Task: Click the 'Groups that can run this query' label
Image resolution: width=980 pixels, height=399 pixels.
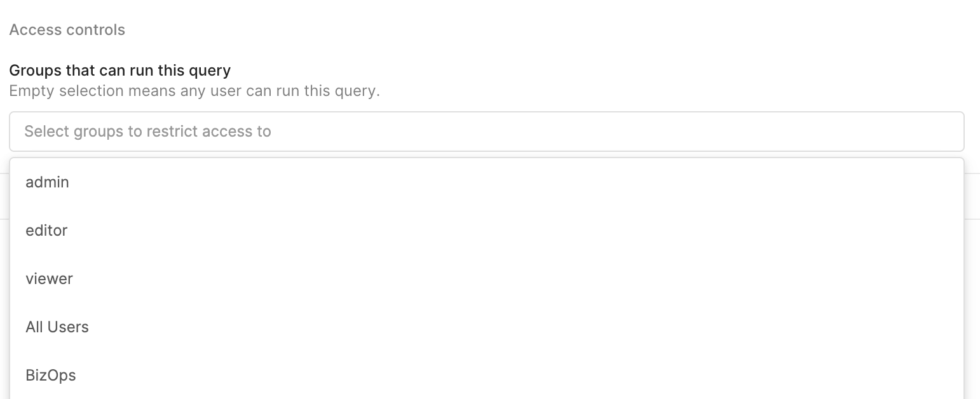Action: pos(120,70)
